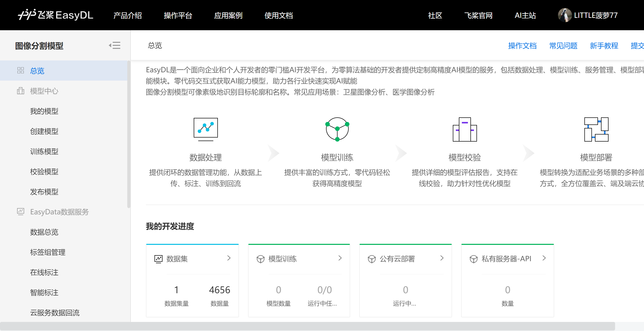Click the 模型训练 card cube icon
The image size is (644, 331).
(260, 259)
